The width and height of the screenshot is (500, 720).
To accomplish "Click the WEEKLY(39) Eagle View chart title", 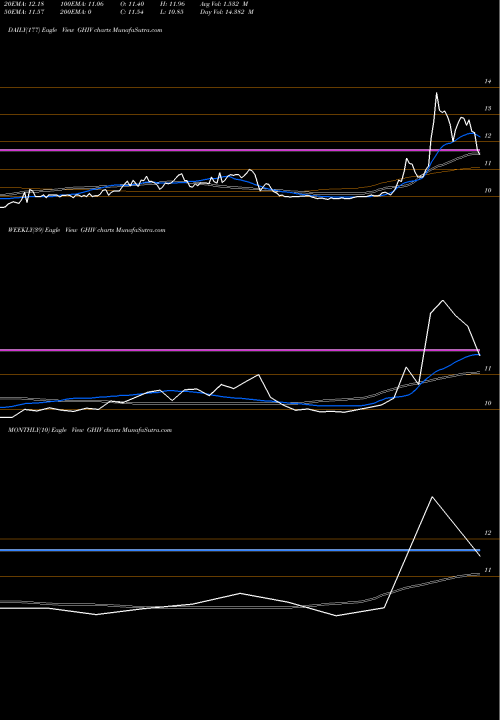I will [x=86, y=230].
